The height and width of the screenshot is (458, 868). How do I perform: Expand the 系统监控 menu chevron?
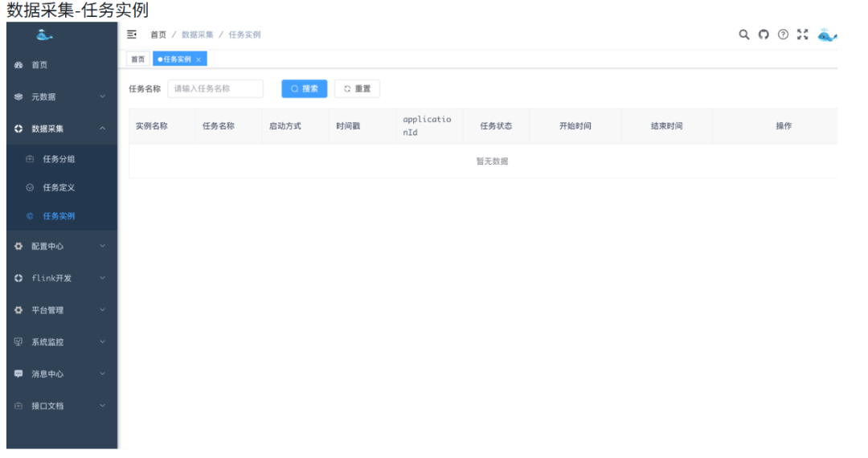[102, 341]
